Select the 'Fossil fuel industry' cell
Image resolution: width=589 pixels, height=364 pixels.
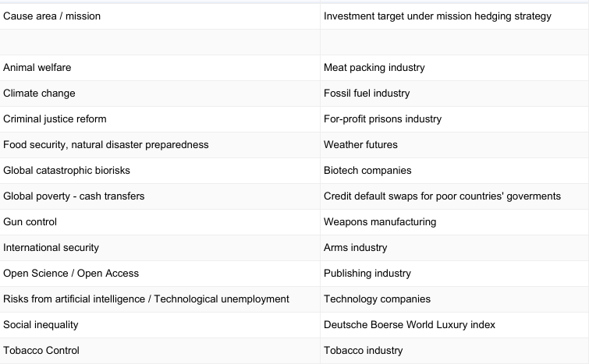(367, 94)
